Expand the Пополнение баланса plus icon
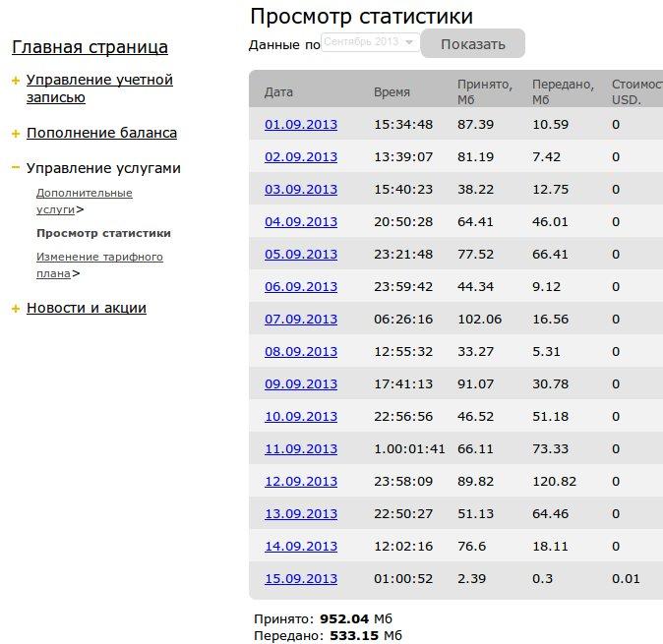The height and width of the screenshot is (644, 663). (x=16, y=134)
